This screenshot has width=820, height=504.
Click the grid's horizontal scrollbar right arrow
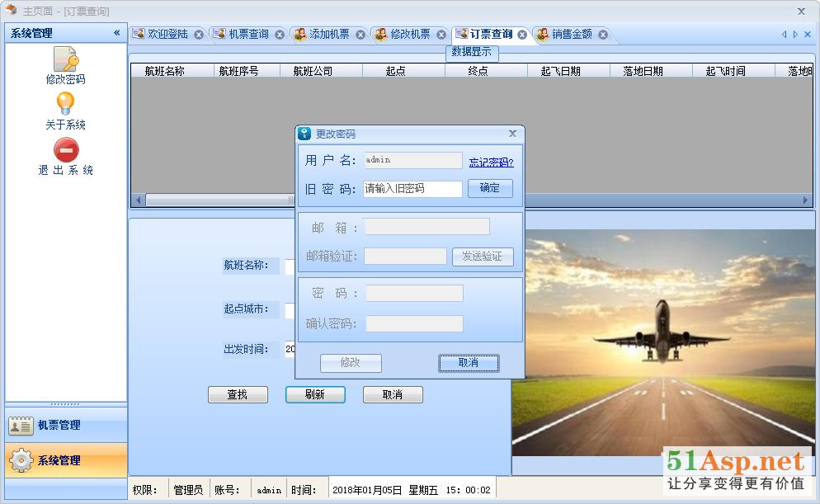point(805,200)
